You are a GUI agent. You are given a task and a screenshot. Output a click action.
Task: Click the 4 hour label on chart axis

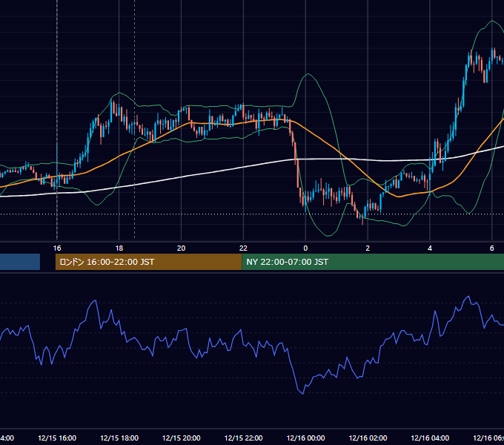pyautogui.click(x=430, y=248)
